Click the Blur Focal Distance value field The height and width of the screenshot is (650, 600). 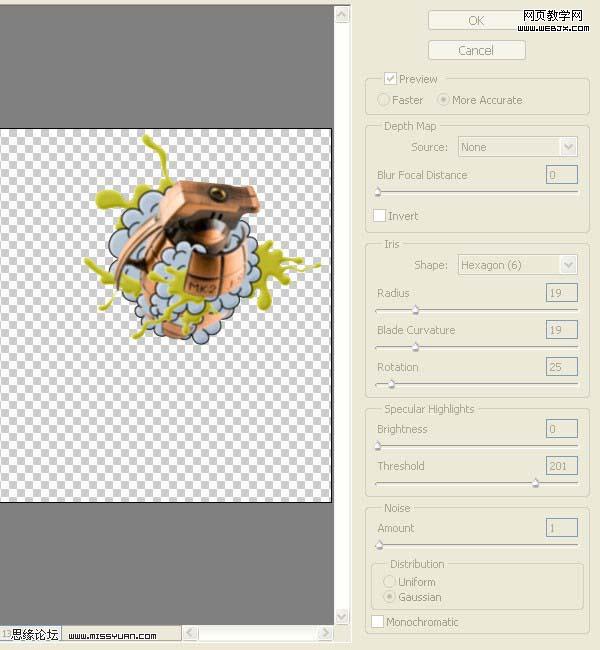pos(561,175)
